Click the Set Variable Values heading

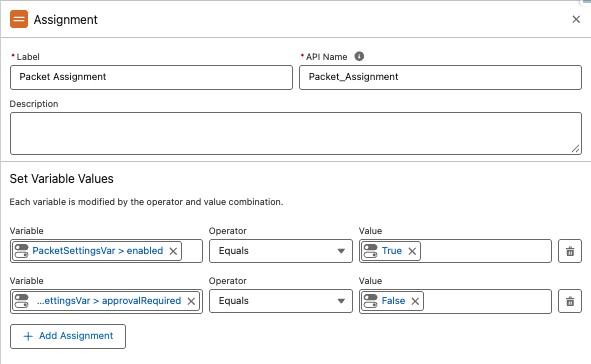pos(61,179)
